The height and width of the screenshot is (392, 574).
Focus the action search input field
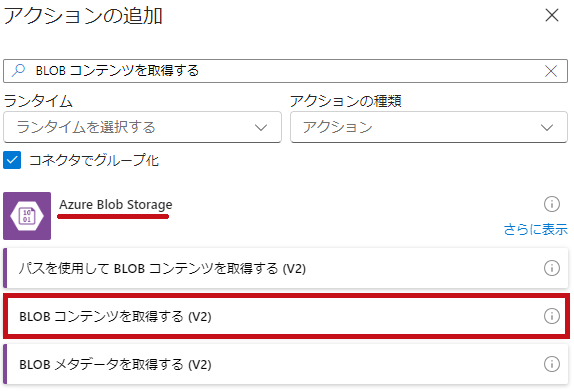click(286, 71)
